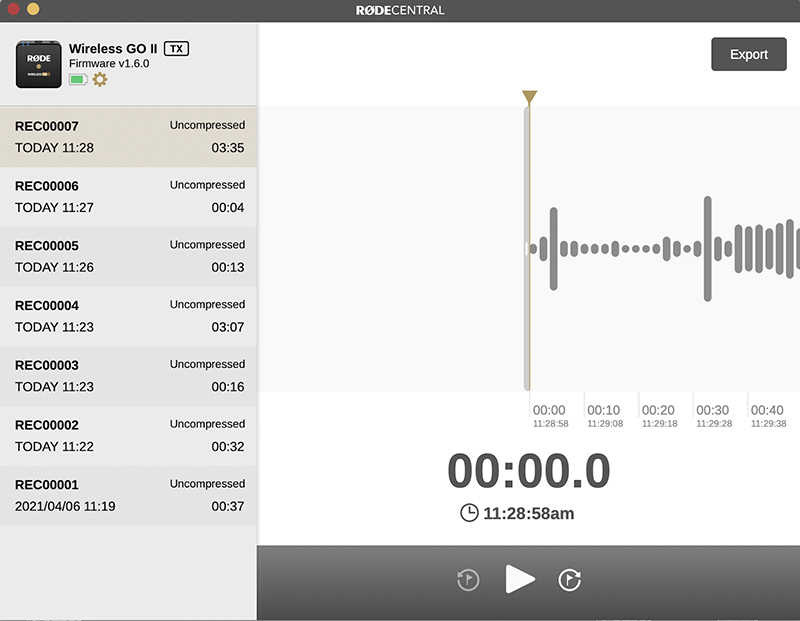Select recording REC00004
The image size is (800, 621).
[129, 316]
